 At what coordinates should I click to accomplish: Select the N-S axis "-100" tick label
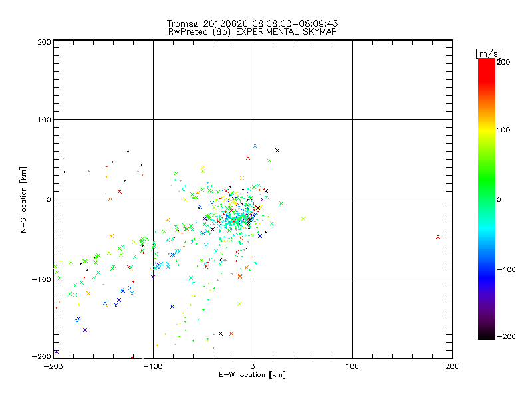click(x=41, y=279)
